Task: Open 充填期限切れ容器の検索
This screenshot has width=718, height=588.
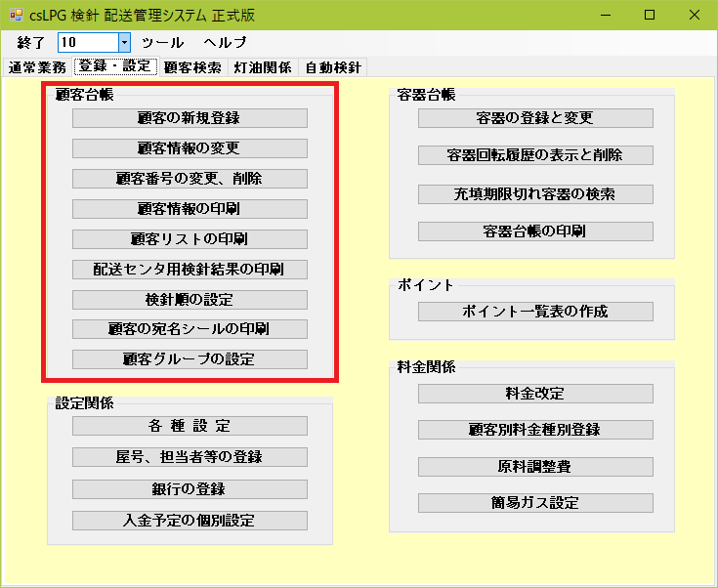Action: coord(535,194)
